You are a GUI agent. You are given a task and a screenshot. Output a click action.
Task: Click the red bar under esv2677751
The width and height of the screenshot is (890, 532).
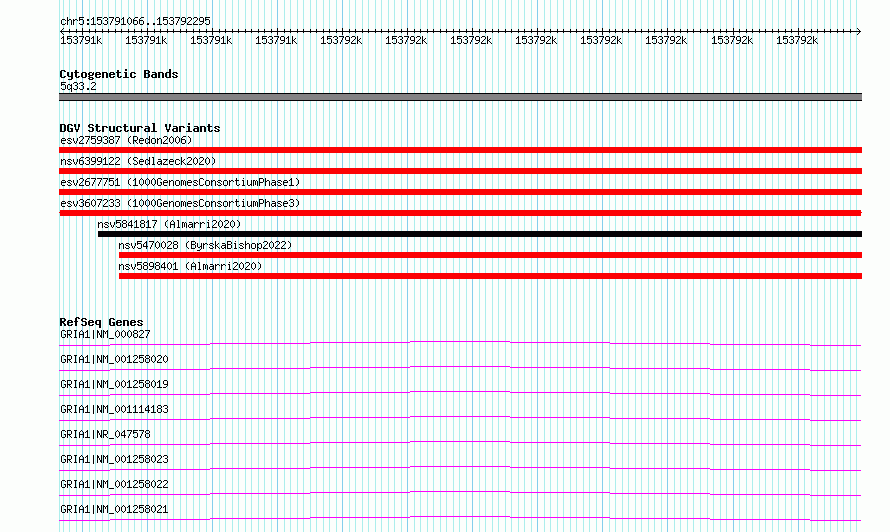(x=460, y=192)
